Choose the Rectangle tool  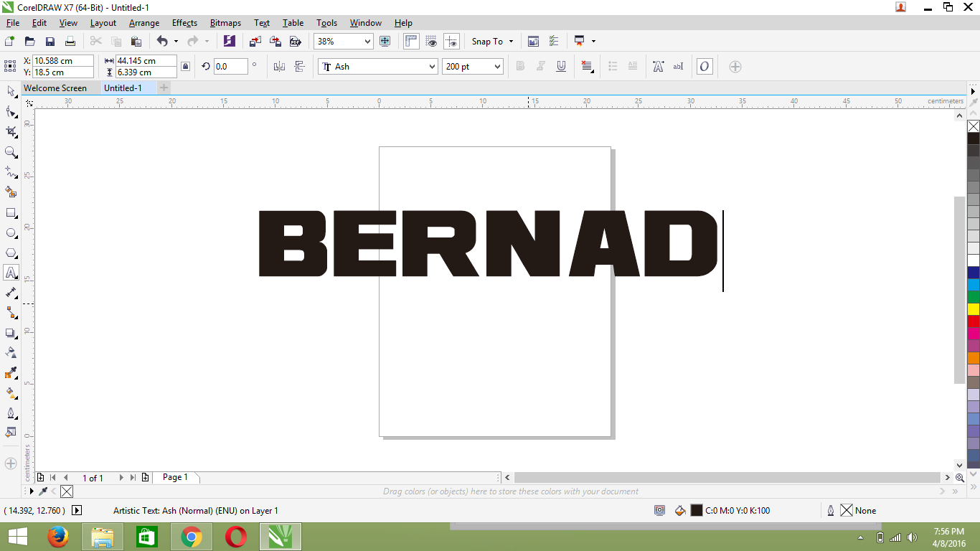[x=10, y=212]
